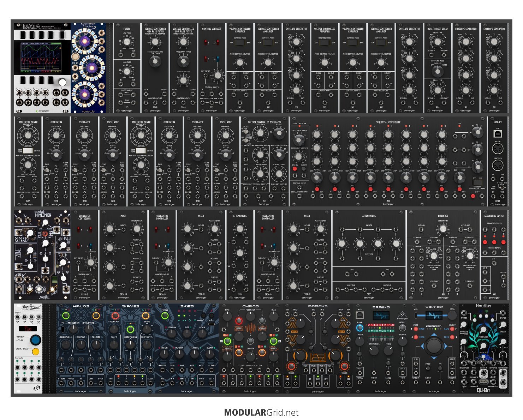Click the USB port on Nautilus

(x=484, y=382)
